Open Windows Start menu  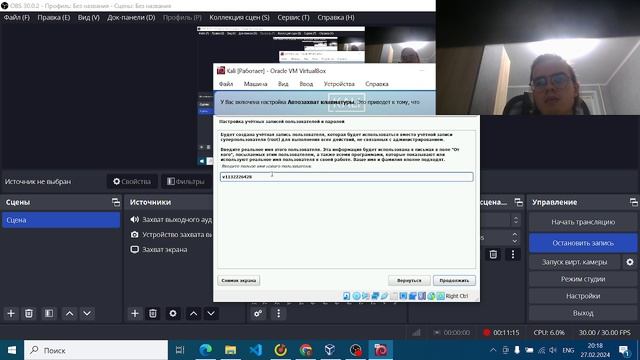point(12,350)
